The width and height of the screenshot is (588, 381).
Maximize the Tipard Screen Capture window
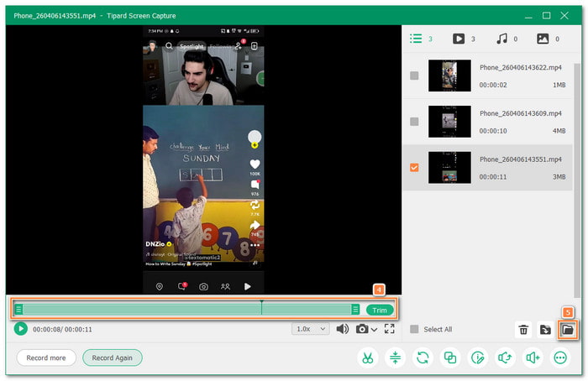(546, 16)
